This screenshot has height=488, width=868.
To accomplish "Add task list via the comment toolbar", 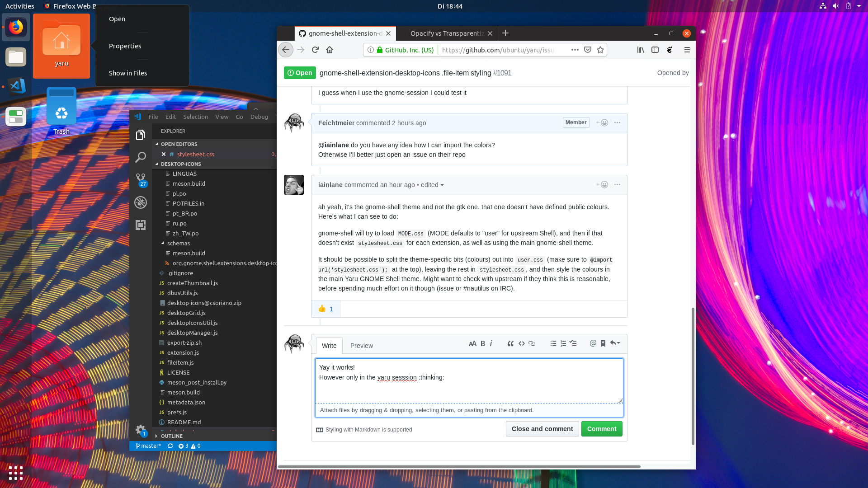I will tap(573, 343).
